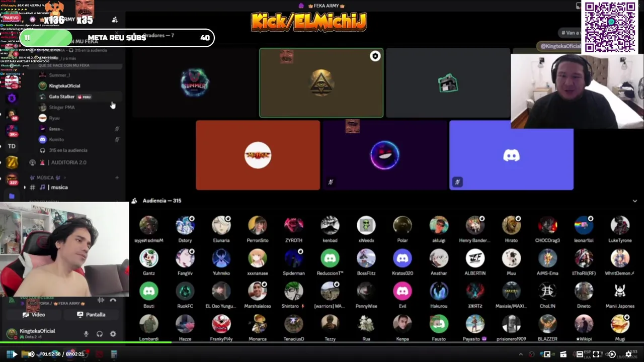The width and height of the screenshot is (644, 362).
Task: Turn on camera with the Video button
Action: [x=34, y=315]
